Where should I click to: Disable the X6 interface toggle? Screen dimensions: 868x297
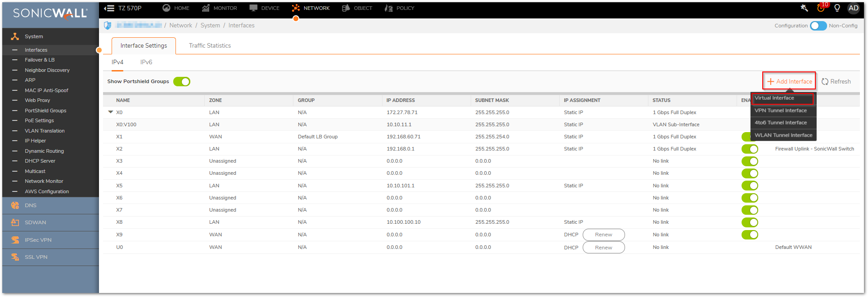(x=750, y=198)
